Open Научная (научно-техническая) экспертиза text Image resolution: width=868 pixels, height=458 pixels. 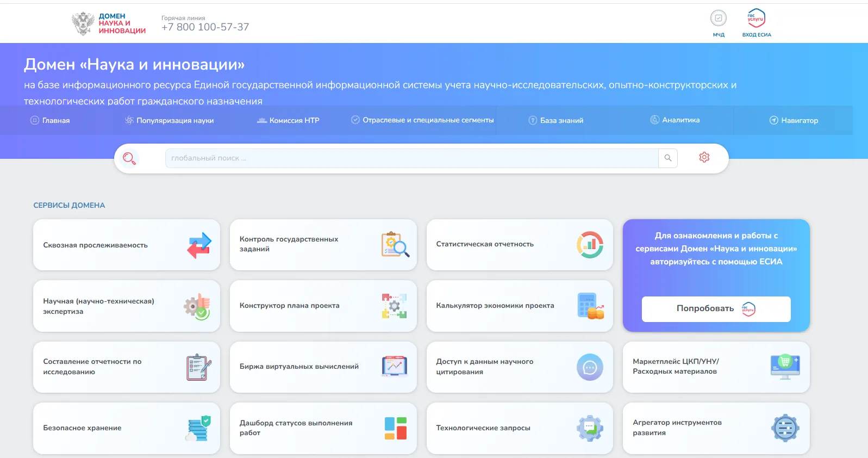pos(98,306)
